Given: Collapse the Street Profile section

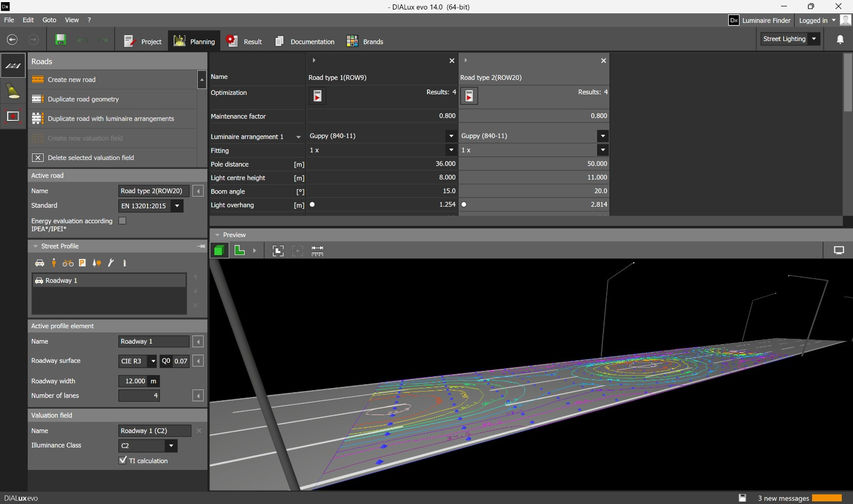Looking at the screenshot, I should click(36, 246).
